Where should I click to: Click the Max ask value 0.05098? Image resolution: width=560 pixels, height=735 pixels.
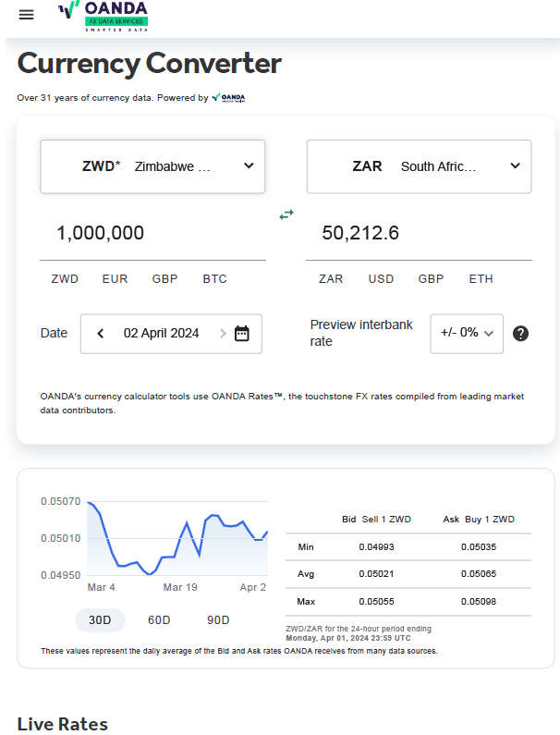click(479, 602)
